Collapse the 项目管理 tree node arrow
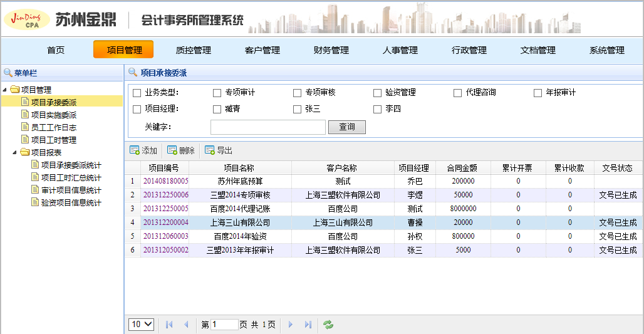This screenshot has width=644, height=334. pyautogui.click(x=4, y=90)
